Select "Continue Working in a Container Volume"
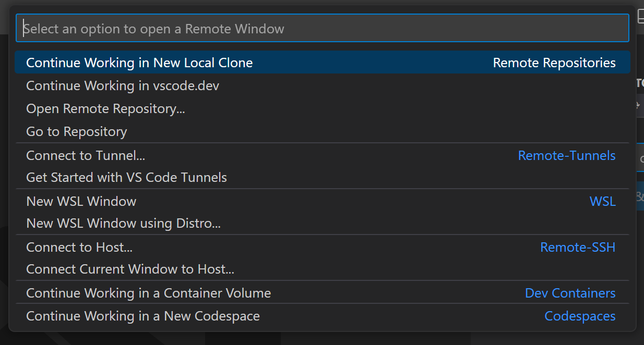Screen dimensions: 644x345 148,293
